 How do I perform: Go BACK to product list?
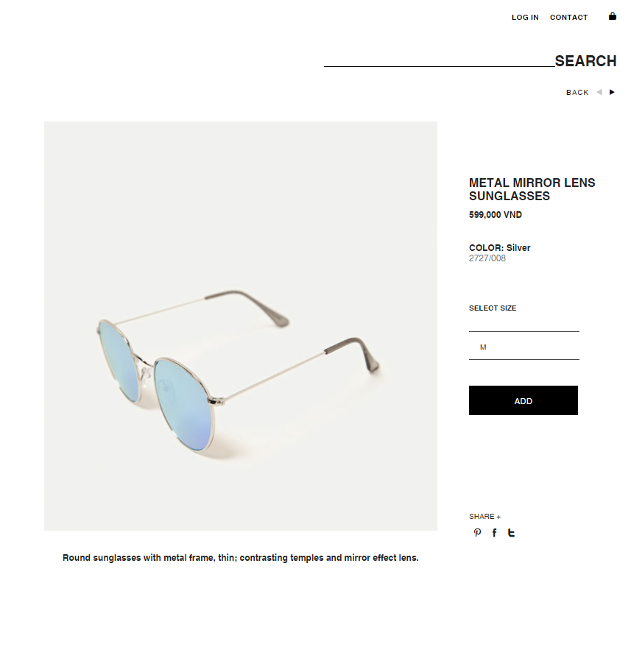tap(577, 93)
